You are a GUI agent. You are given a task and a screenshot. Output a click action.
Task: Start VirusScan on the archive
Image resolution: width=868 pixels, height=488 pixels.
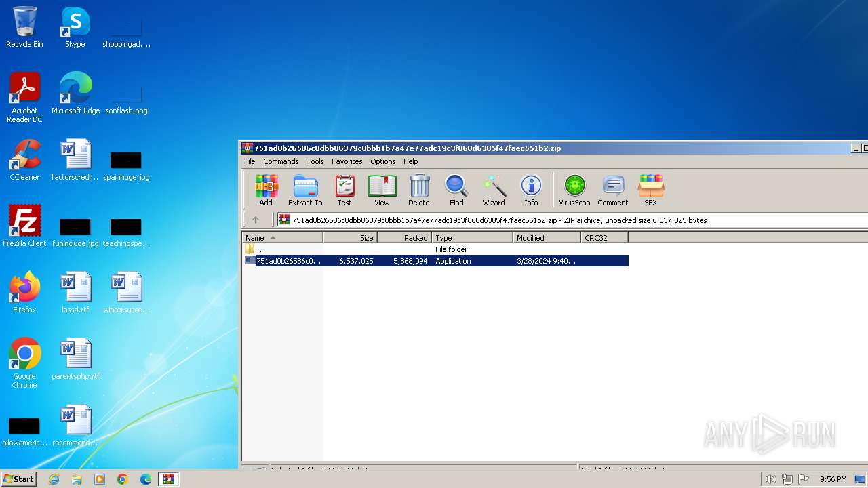pos(574,190)
